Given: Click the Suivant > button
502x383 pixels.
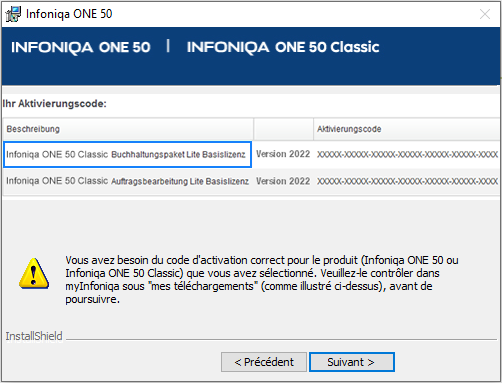Looking at the screenshot, I should click(x=352, y=362).
